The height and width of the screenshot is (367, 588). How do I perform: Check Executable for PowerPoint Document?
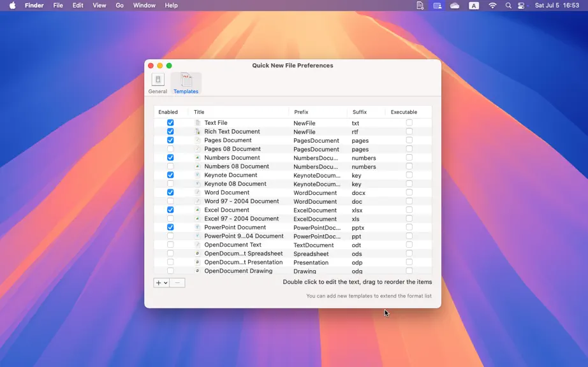(409, 227)
